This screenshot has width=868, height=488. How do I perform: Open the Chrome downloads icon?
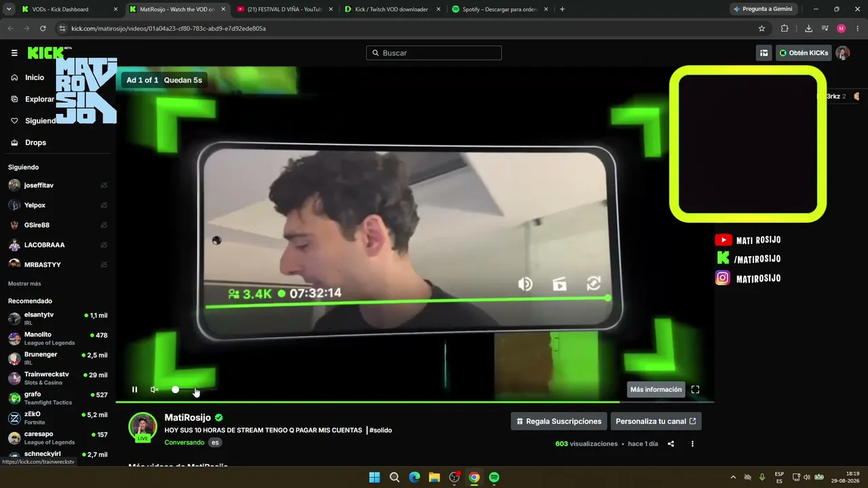coord(808,28)
